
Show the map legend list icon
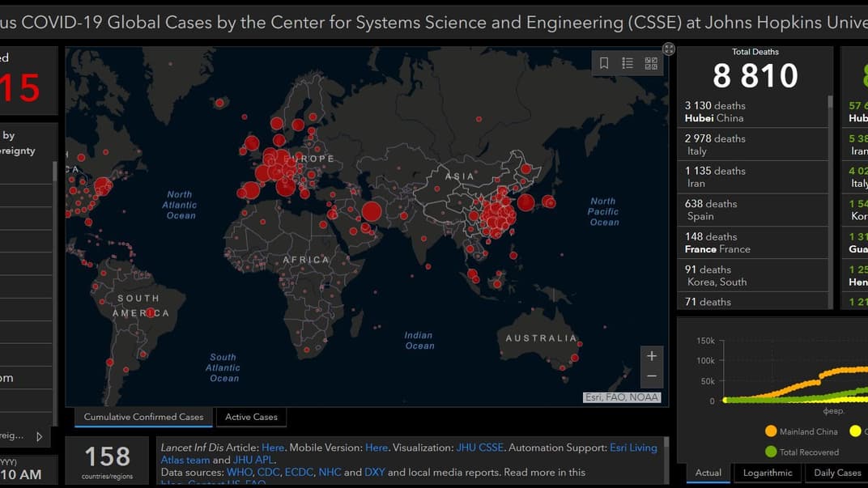[628, 63]
